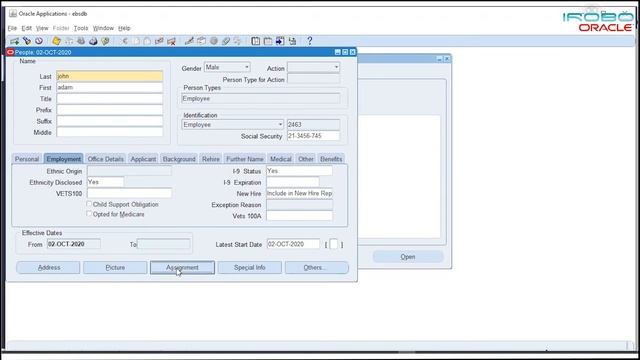Click the Clear Record toolbar icon
Image resolution: width=640 pixels, height=360 pixels.
159,41
